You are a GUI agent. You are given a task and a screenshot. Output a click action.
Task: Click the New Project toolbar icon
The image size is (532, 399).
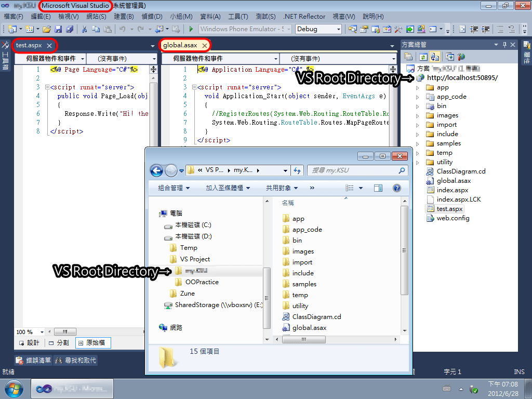point(12,29)
